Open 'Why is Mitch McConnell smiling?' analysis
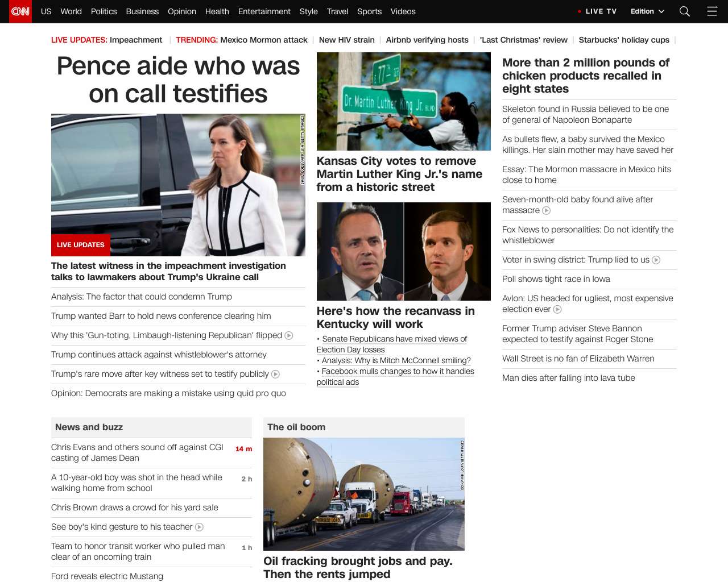 click(396, 360)
